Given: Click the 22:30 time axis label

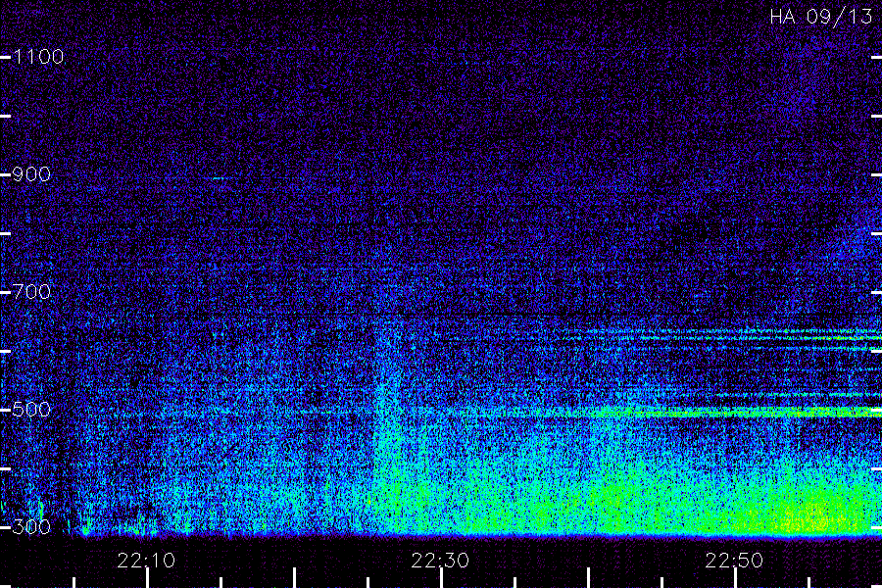Looking at the screenshot, I should click(x=440, y=561).
